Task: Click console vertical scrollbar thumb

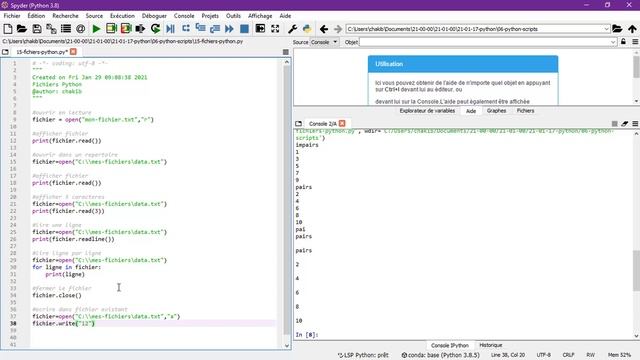Action: tap(636, 270)
